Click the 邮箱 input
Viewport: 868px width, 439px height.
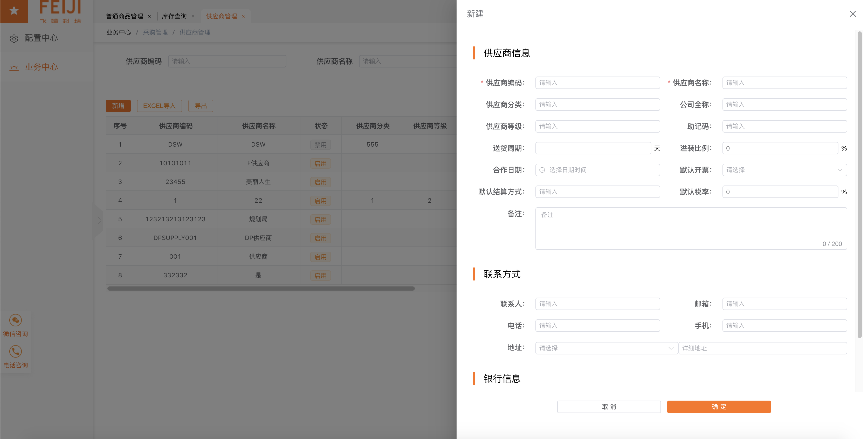[784, 304]
